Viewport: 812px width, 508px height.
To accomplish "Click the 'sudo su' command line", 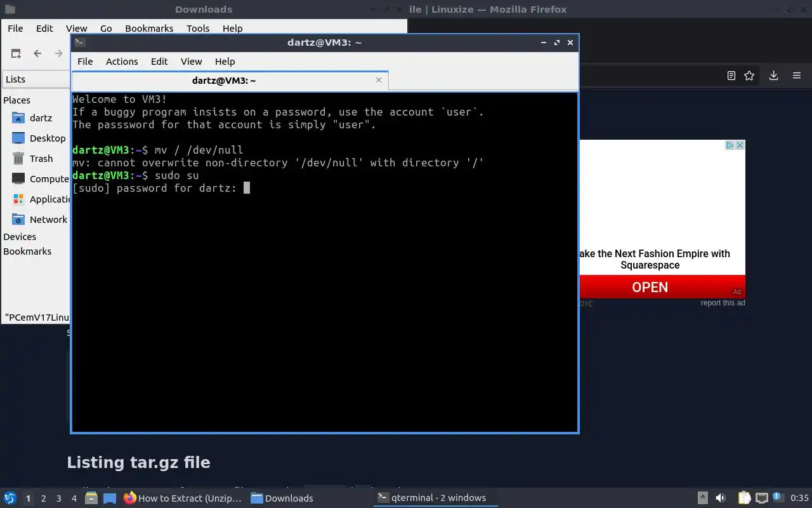I will point(176,175).
